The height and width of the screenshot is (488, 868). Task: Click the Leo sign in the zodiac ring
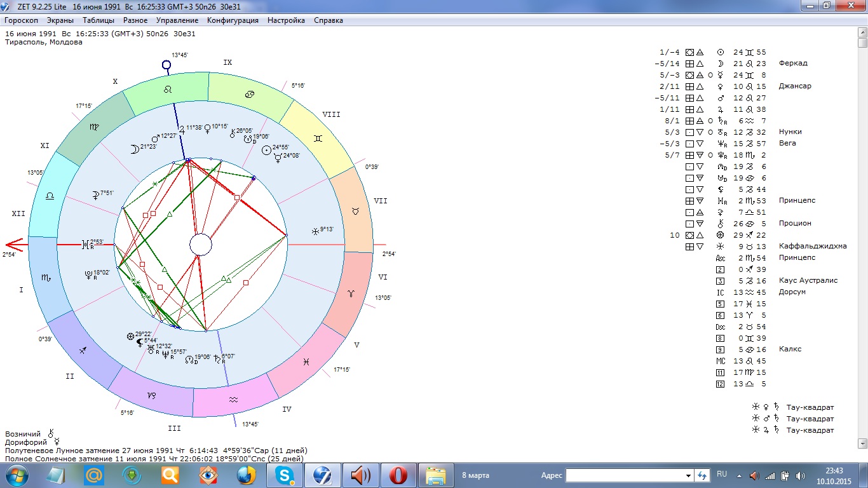point(168,90)
